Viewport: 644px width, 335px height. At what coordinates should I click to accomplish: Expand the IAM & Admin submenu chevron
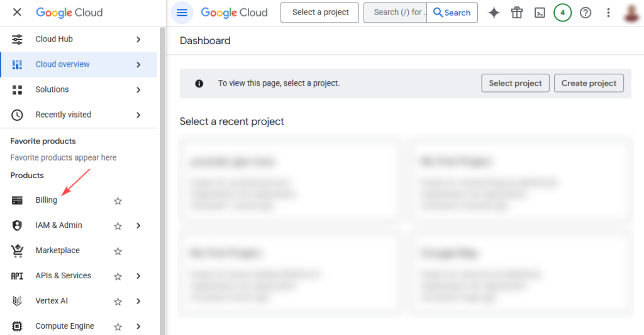point(138,225)
